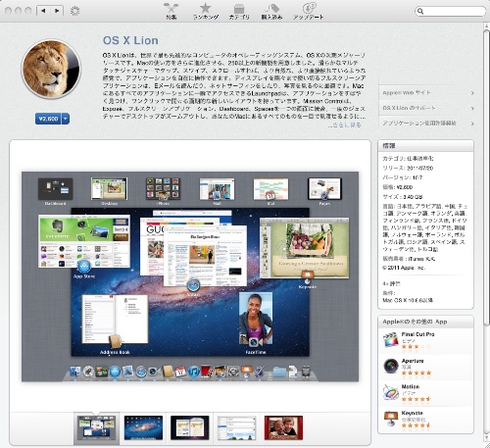Open the Updates tab
This screenshot has width=490, height=448.
308,11
